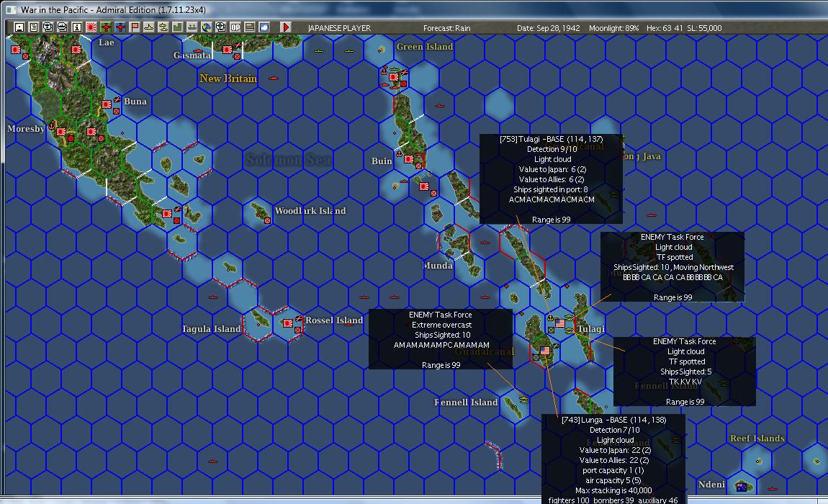
Task: Click the 'Forecast: Rain' status text
Action: (x=446, y=28)
